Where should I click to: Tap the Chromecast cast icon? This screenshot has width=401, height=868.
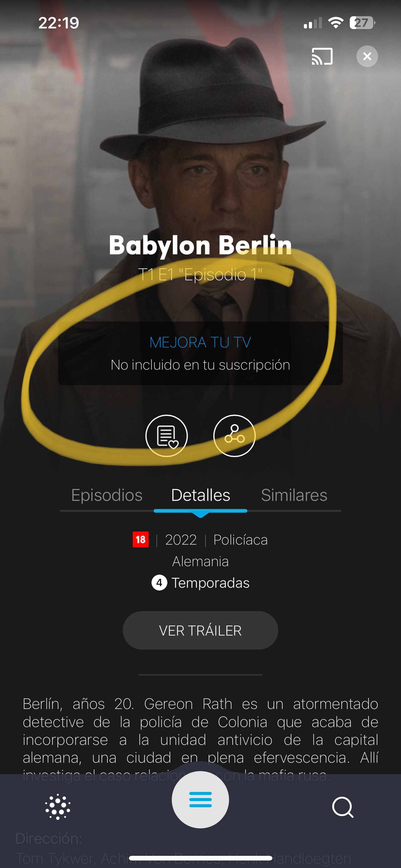[322, 56]
